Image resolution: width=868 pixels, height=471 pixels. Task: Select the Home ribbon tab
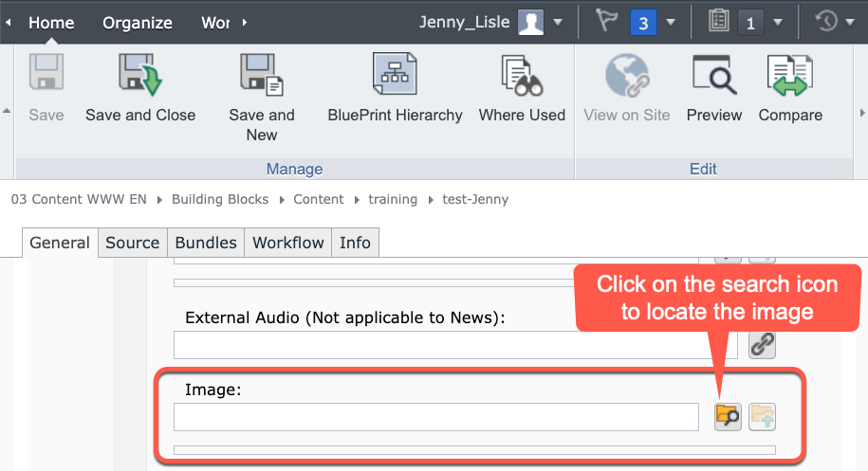[51, 23]
